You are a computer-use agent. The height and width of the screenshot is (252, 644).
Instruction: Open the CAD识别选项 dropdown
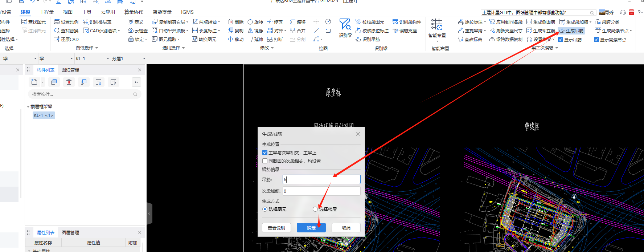(x=119, y=31)
